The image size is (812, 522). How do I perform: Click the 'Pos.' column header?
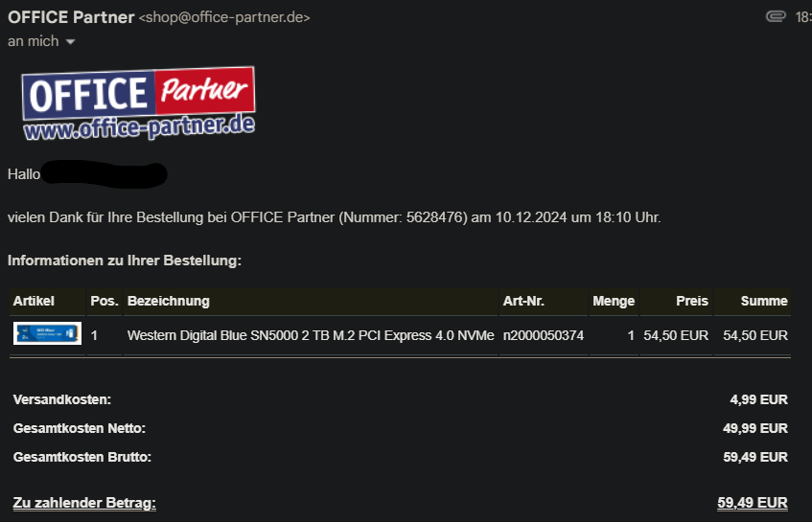coord(104,301)
